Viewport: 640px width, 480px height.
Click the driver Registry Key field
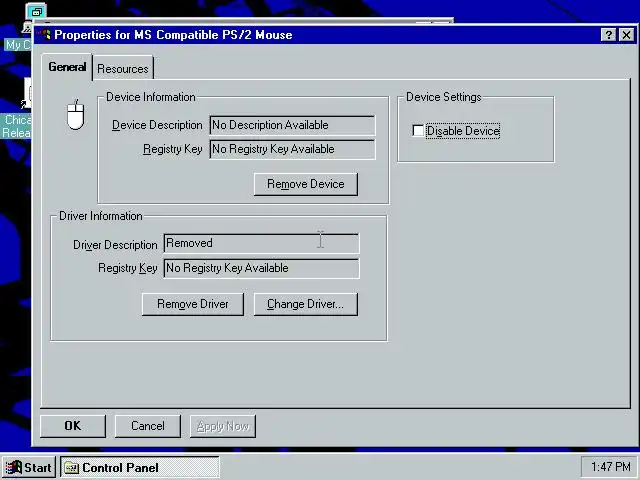[x=261, y=268]
